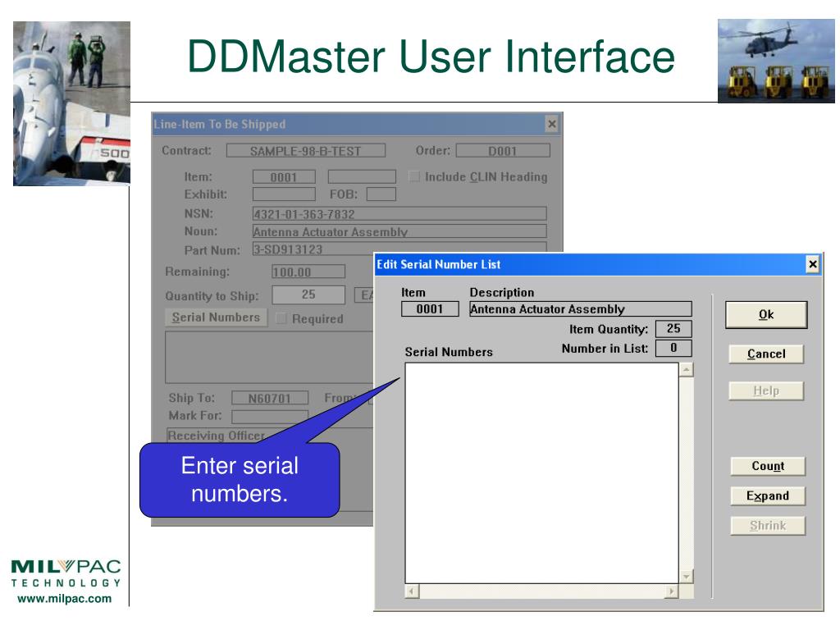Click the Count button
This screenshot has width=840, height=630.
coord(768,466)
